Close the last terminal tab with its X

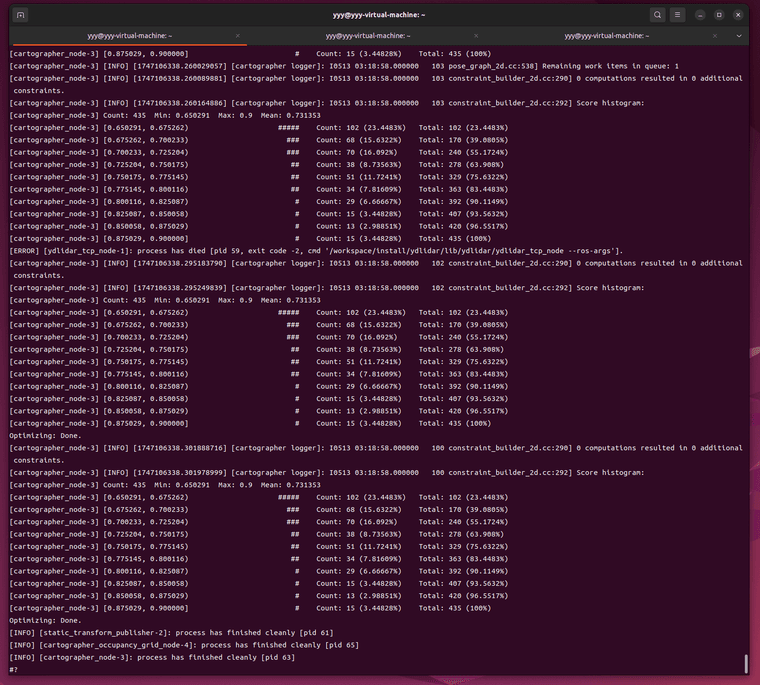coord(714,36)
